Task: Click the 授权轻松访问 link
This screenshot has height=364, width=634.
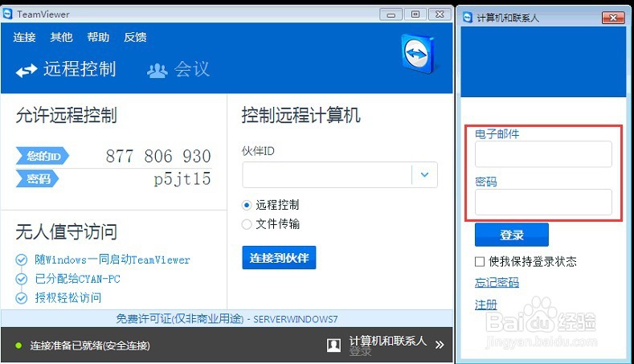Action: pos(68,298)
